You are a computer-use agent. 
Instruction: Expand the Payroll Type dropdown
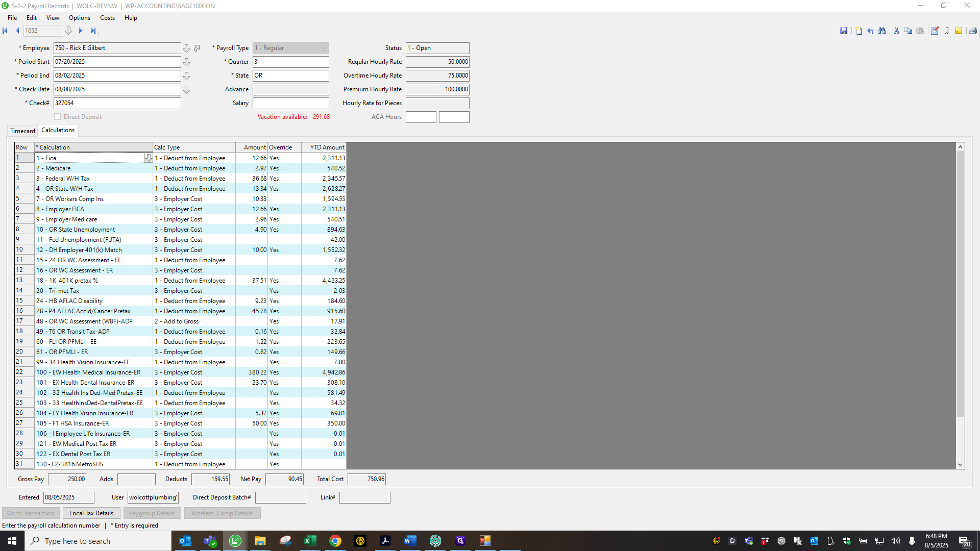pyautogui.click(x=324, y=48)
